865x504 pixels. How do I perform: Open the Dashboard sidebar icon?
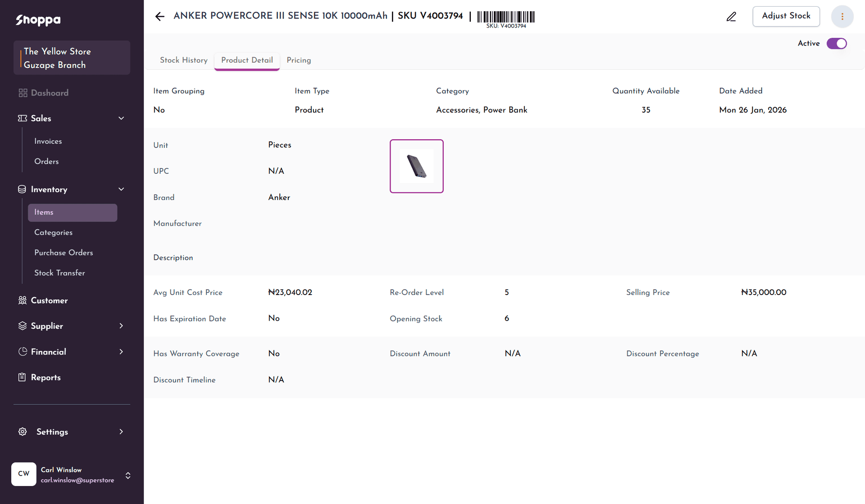pos(23,93)
